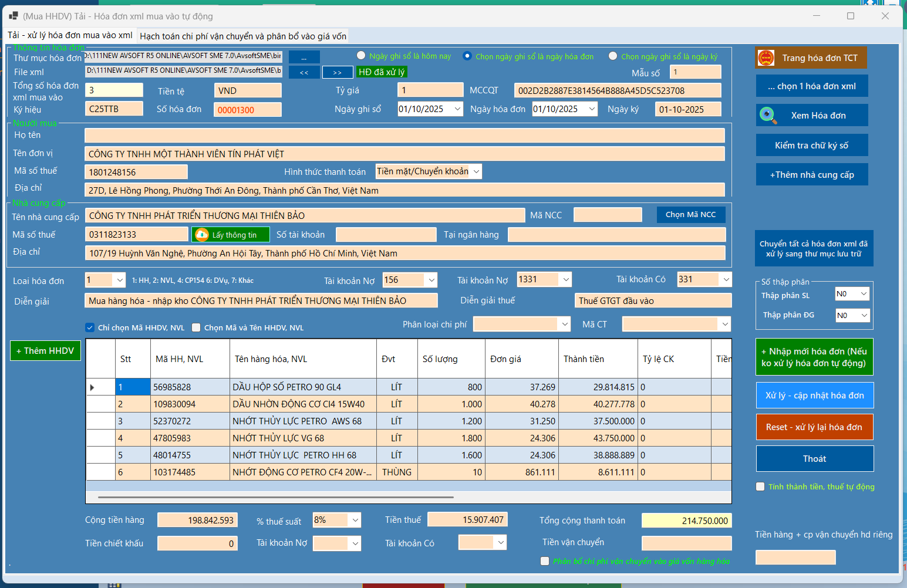This screenshot has height=588, width=907.
Task: Go to previous invoice with << button
Action: point(304,72)
